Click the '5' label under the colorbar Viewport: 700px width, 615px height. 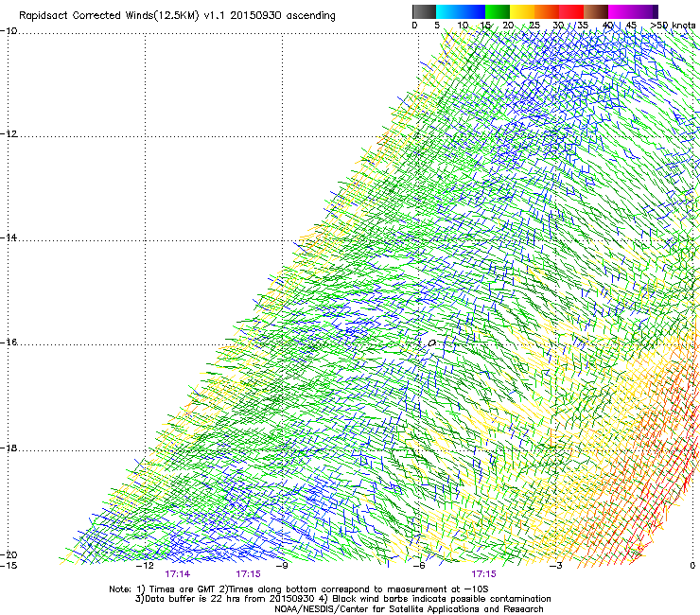437,26
